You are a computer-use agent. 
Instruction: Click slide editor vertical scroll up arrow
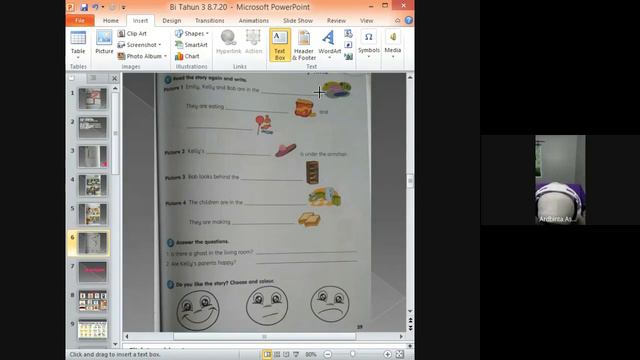pos(410,77)
